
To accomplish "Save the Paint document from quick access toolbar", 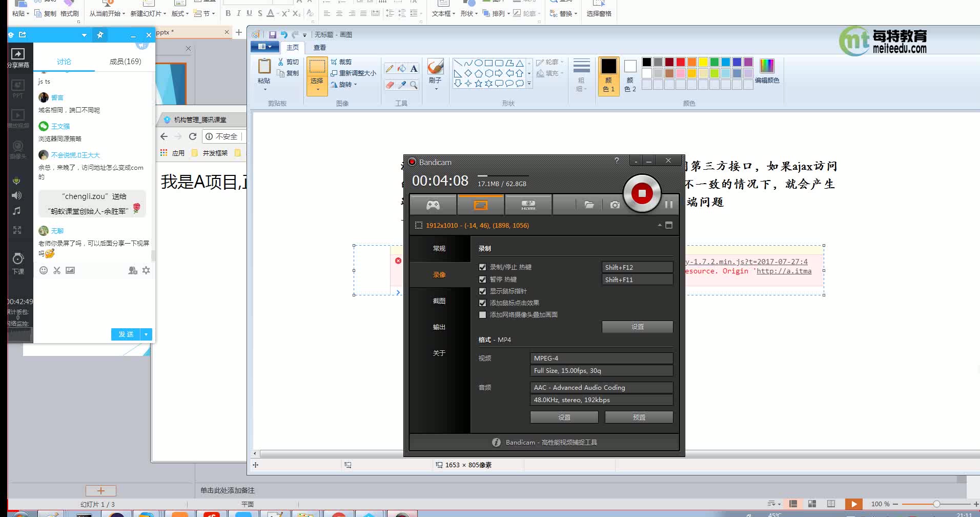I will point(273,34).
